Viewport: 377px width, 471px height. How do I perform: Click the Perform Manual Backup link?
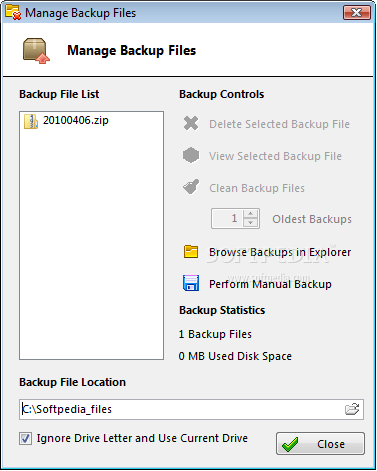click(x=270, y=284)
